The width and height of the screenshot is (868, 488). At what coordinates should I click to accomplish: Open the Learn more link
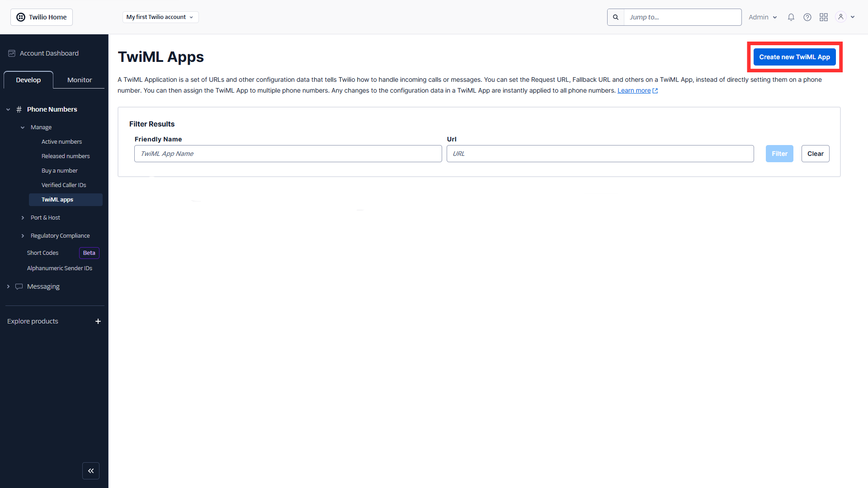[634, 90]
